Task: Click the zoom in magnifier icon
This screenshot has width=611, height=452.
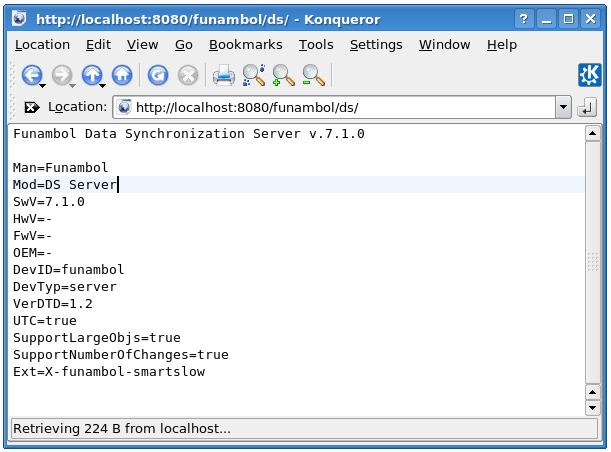Action: [x=283, y=75]
